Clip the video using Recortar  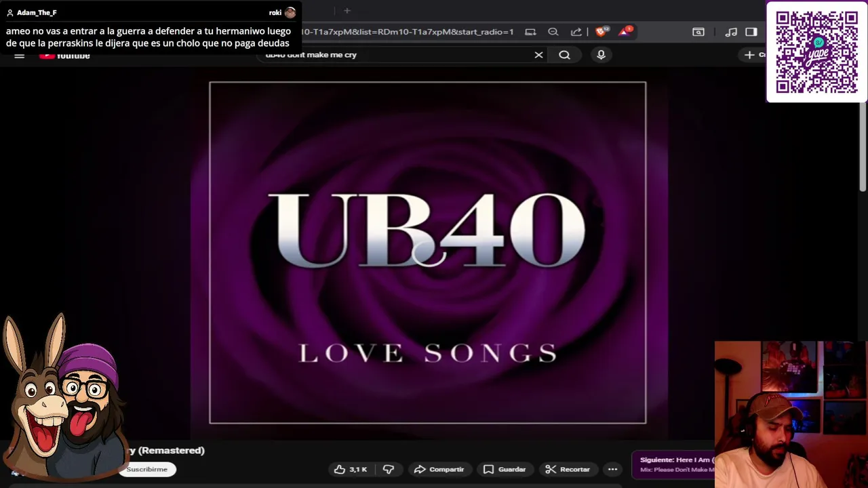pyautogui.click(x=568, y=469)
